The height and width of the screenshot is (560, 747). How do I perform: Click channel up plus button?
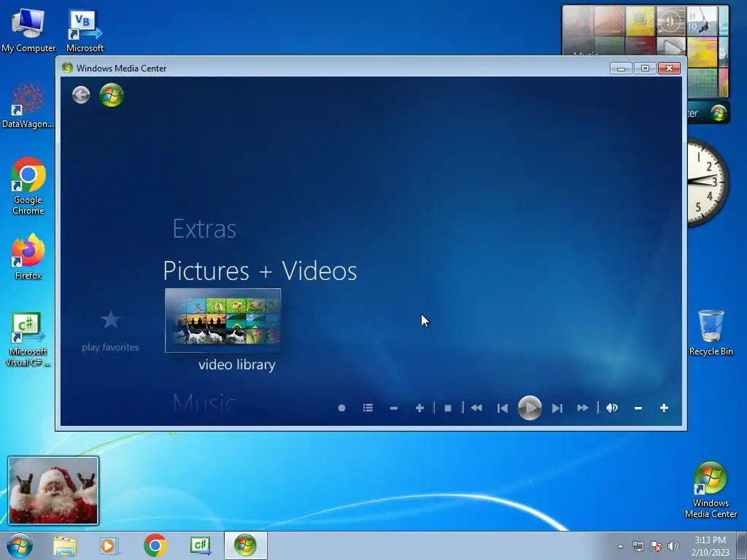pyautogui.click(x=419, y=408)
